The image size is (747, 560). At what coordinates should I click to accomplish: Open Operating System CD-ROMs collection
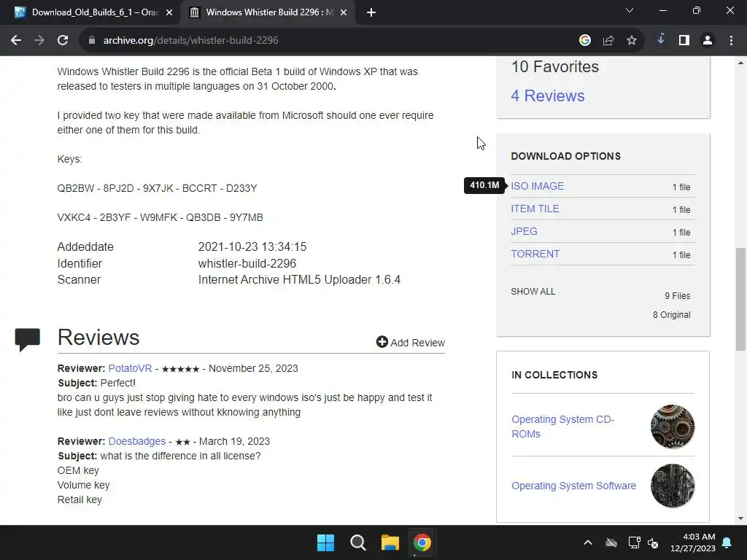tap(562, 427)
